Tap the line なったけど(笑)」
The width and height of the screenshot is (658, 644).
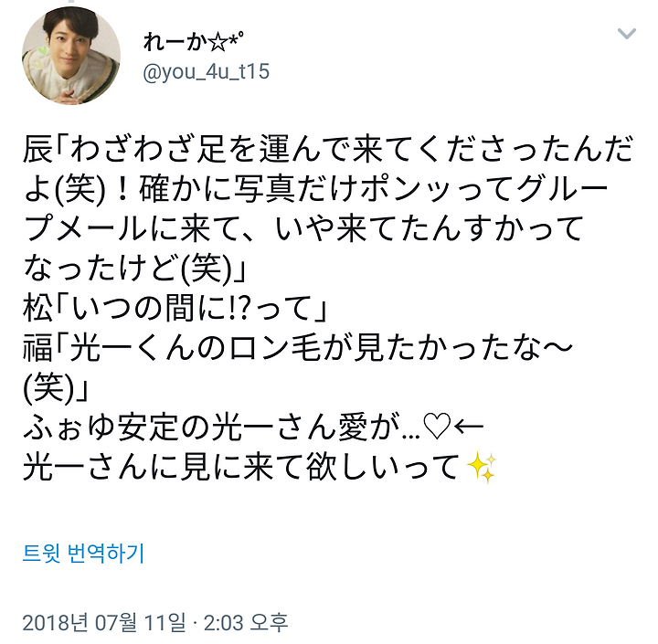(134, 269)
